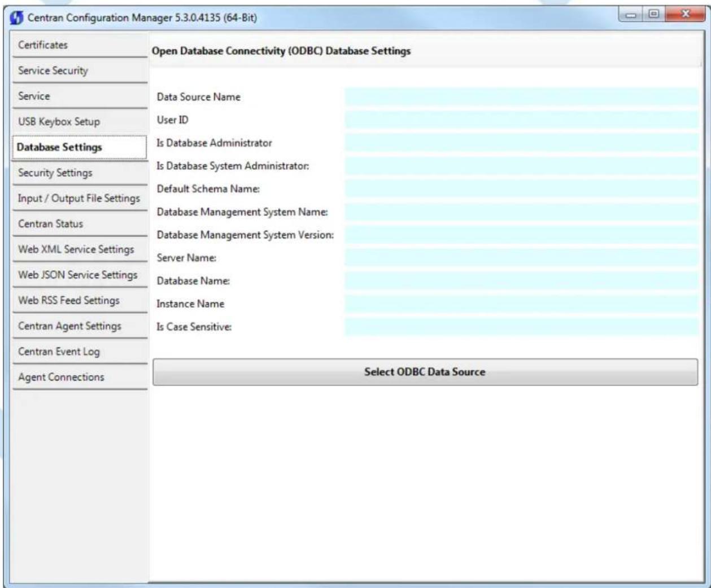Go to USB Keybox Setup
Screen dimensions: 711x588
pyautogui.click(x=79, y=121)
